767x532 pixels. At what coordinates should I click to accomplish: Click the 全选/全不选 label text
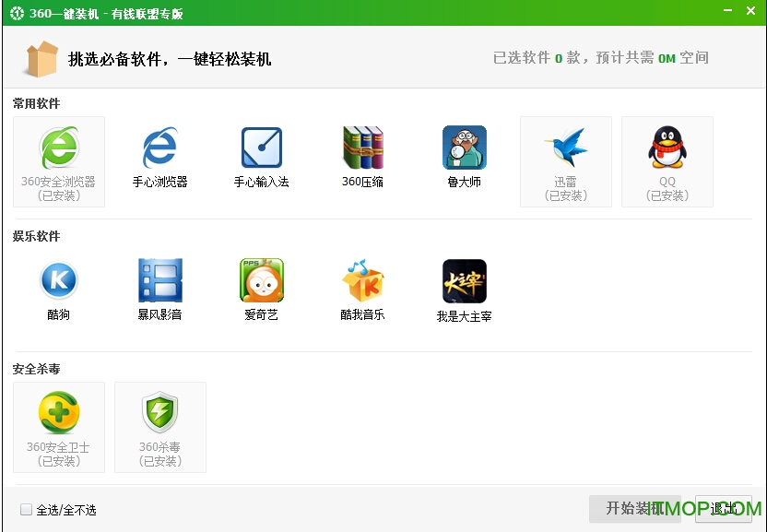coord(66,510)
